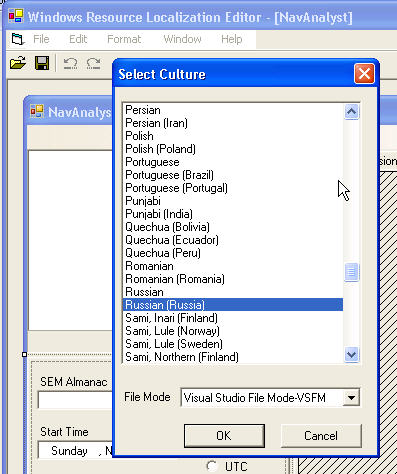The height and width of the screenshot is (474, 397).
Task: Click the MDI document icon beside File menu
Action: (18, 39)
